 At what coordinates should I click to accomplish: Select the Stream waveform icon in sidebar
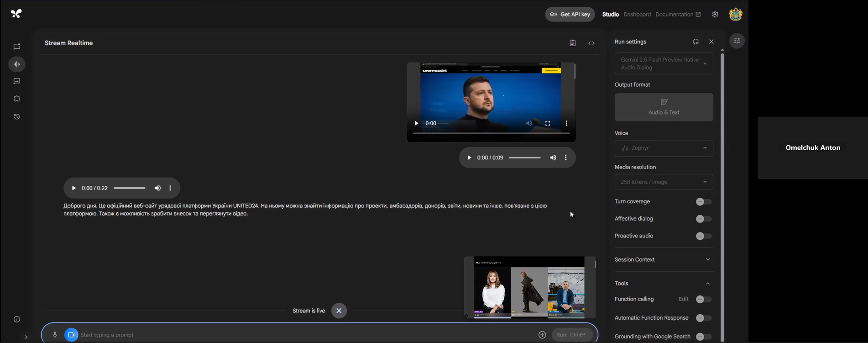(17, 64)
